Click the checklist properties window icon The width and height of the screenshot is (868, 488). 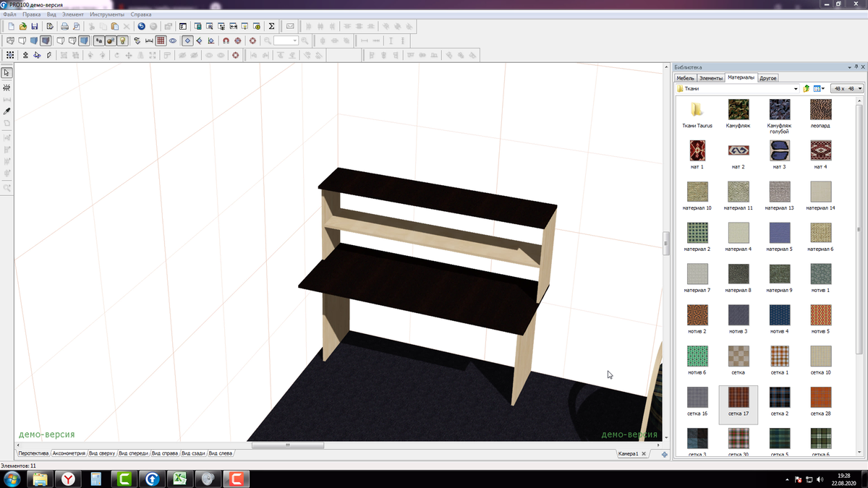coord(183,26)
